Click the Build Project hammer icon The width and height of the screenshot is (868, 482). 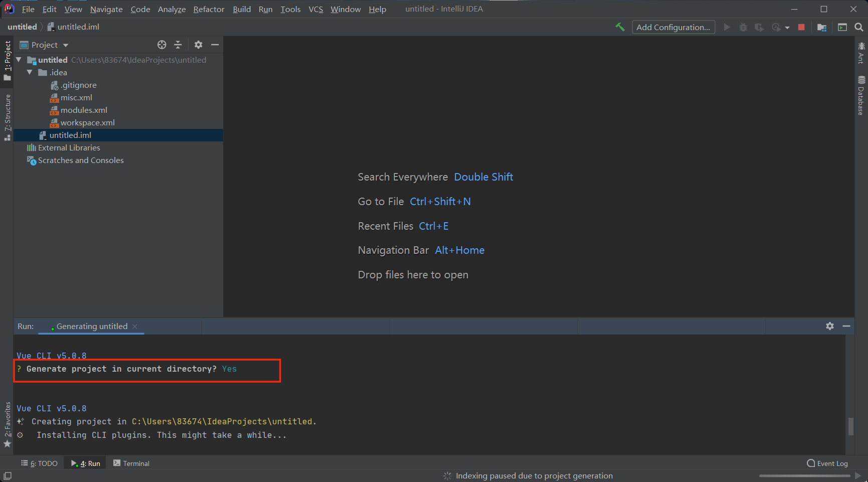pyautogui.click(x=620, y=27)
